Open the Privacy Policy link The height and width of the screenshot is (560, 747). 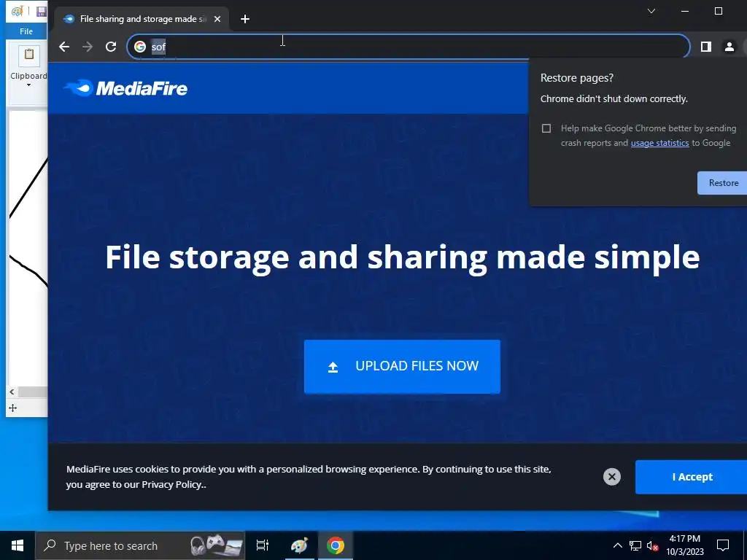tap(172, 485)
